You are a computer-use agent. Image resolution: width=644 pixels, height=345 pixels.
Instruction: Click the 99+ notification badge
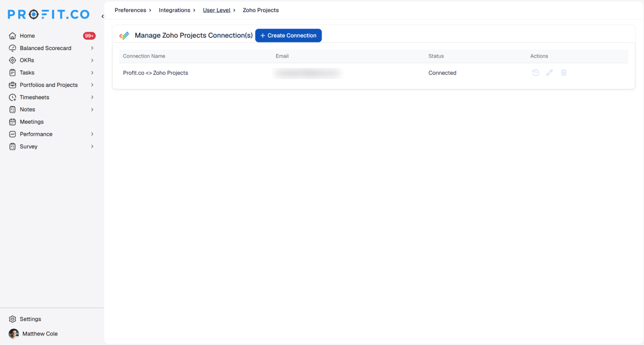(89, 36)
